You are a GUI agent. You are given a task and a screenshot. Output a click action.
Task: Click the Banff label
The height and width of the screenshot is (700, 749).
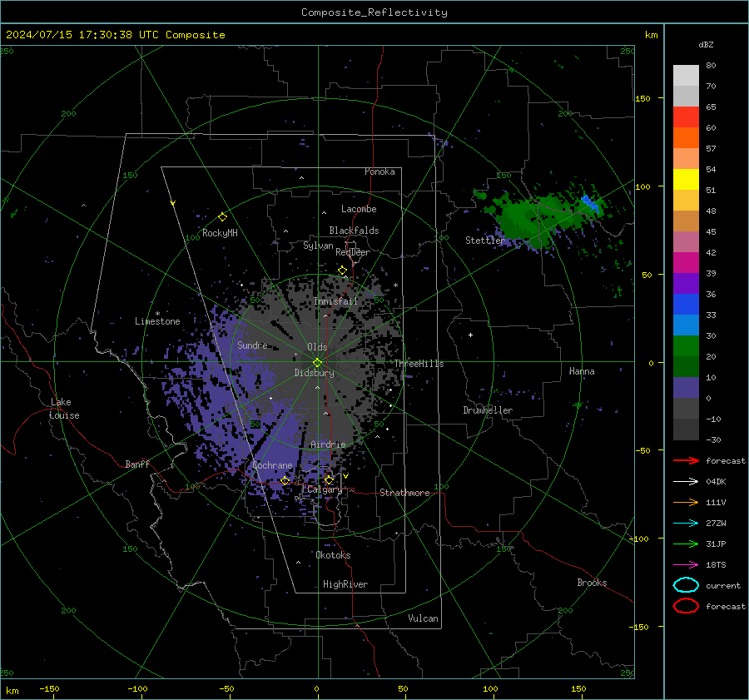coord(137,464)
